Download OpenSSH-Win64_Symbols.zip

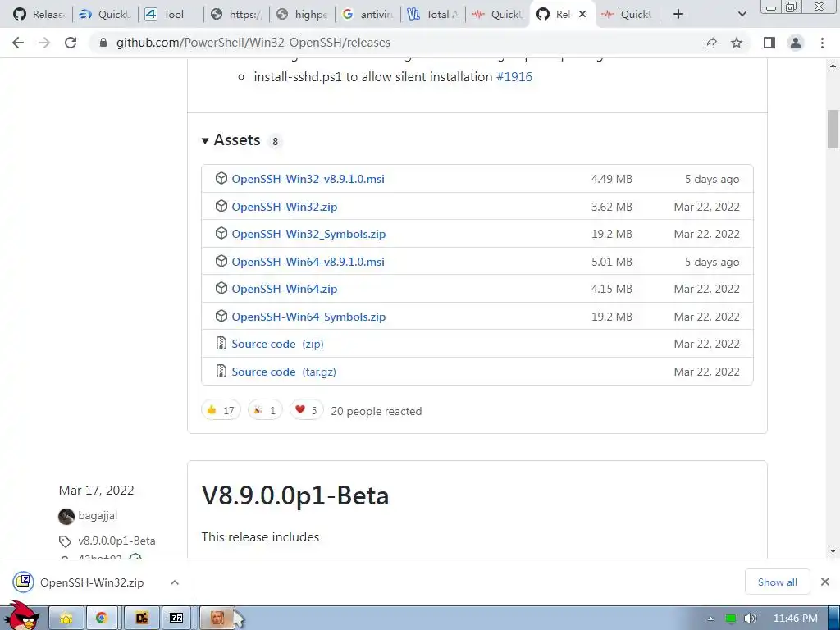pos(308,317)
